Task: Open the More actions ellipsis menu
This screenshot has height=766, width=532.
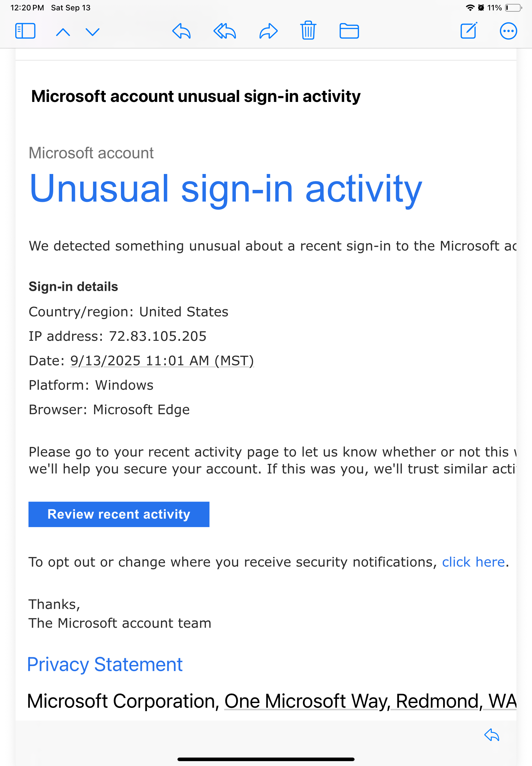Action: [508, 31]
